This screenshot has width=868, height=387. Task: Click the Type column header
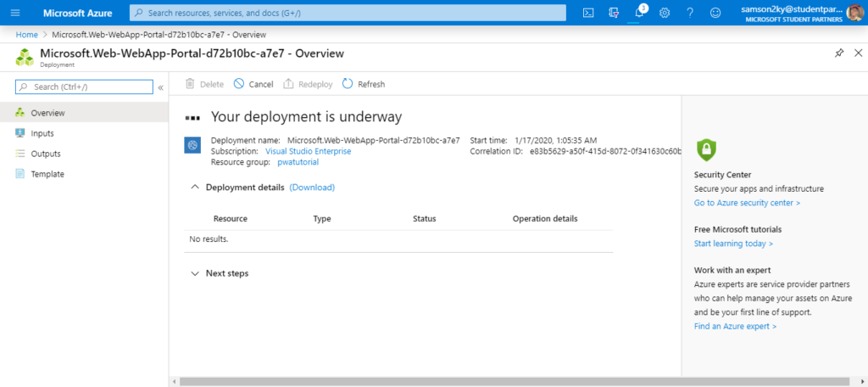pos(322,218)
